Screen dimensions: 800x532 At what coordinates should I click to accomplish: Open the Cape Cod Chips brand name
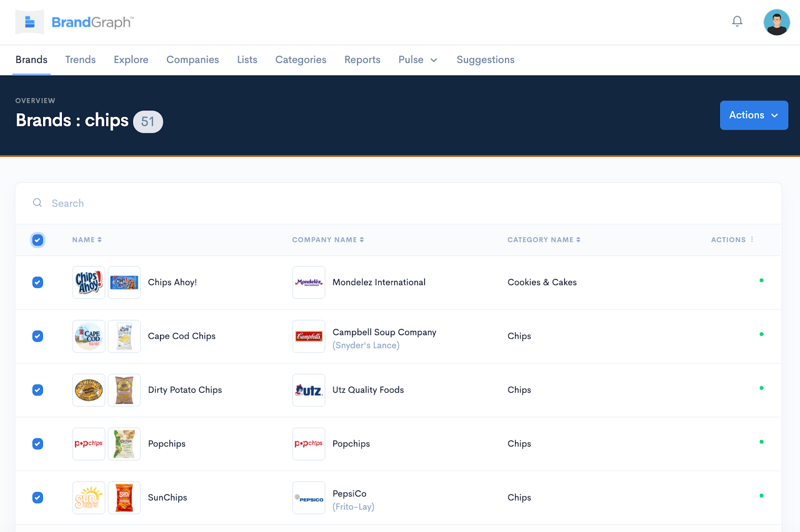pyautogui.click(x=182, y=336)
